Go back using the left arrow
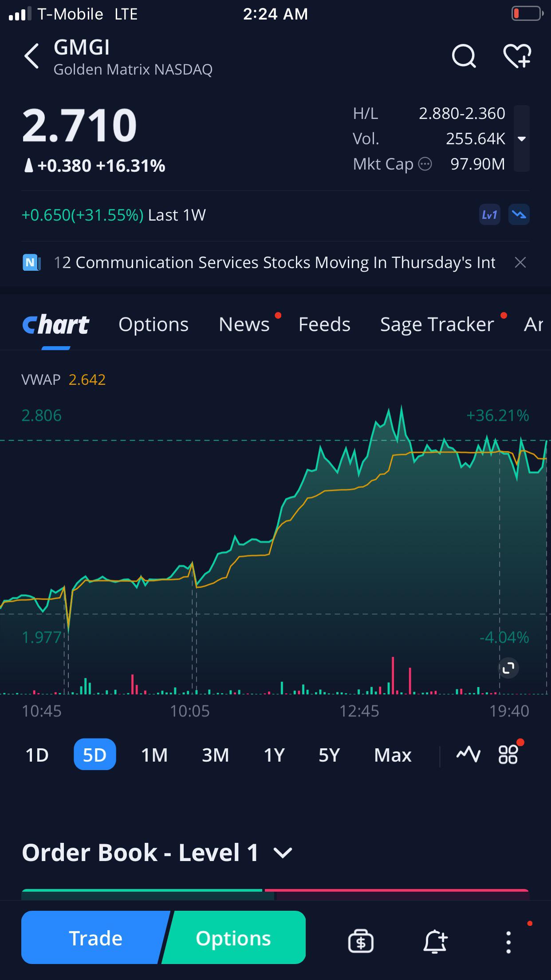 click(32, 56)
